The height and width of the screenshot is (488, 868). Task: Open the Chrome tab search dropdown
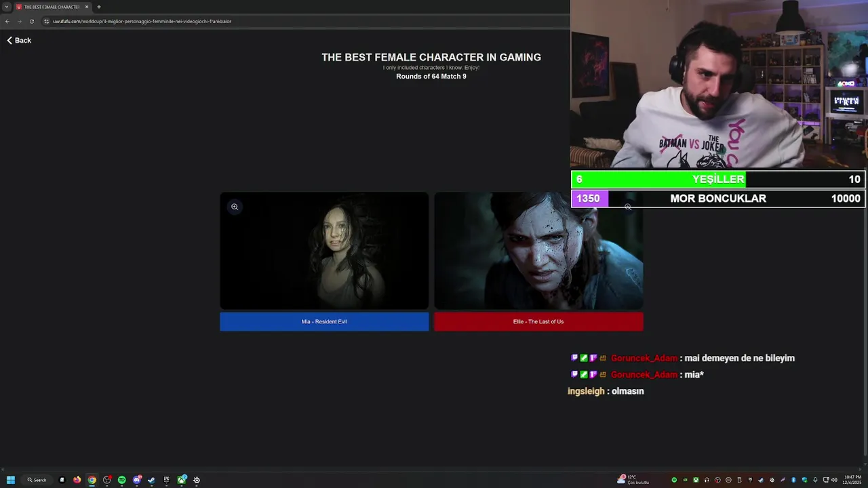[6, 7]
